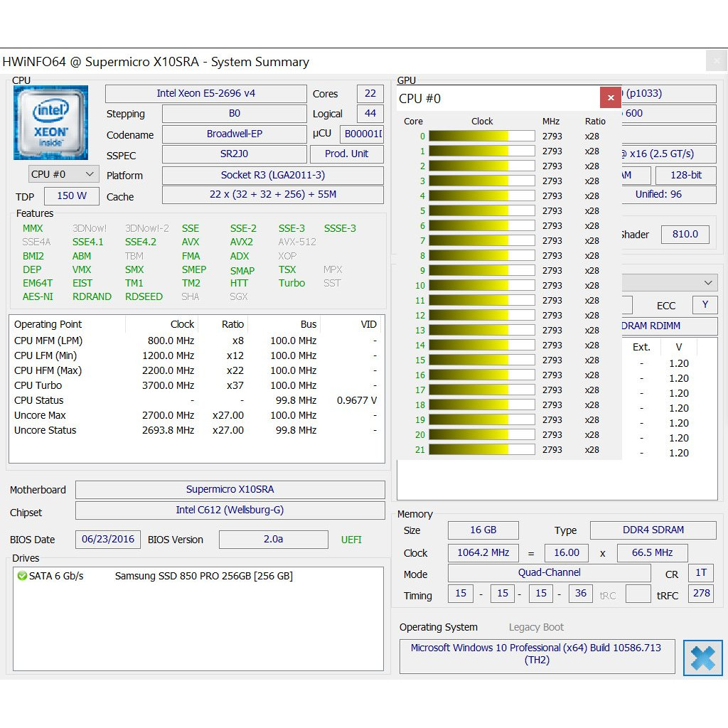Viewport: 728px width, 728px height.
Task: Click the Core 21 clock bar
Action: point(482,449)
